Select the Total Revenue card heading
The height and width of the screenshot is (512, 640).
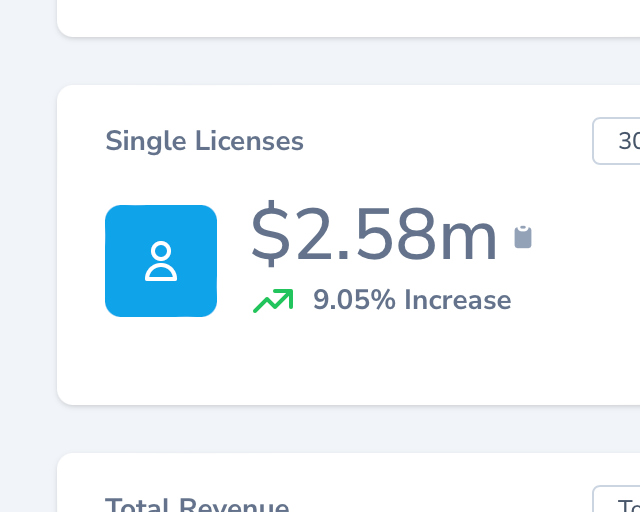coord(197,505)
